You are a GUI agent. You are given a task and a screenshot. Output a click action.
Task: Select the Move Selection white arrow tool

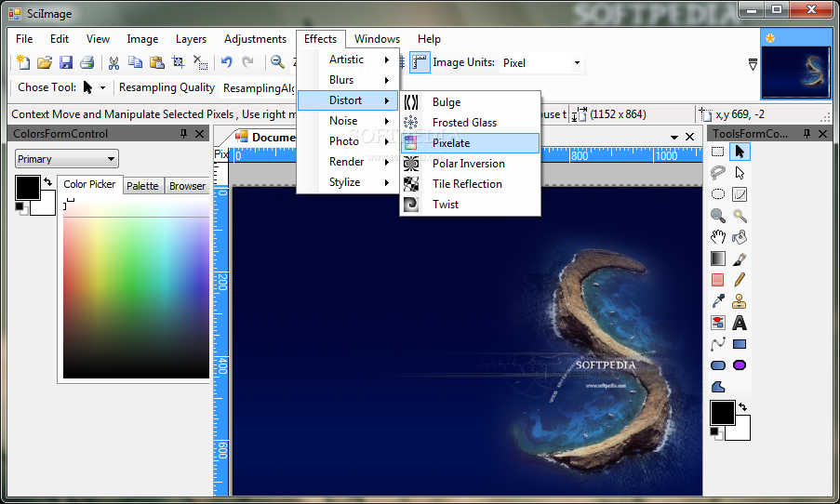(740, 172)
